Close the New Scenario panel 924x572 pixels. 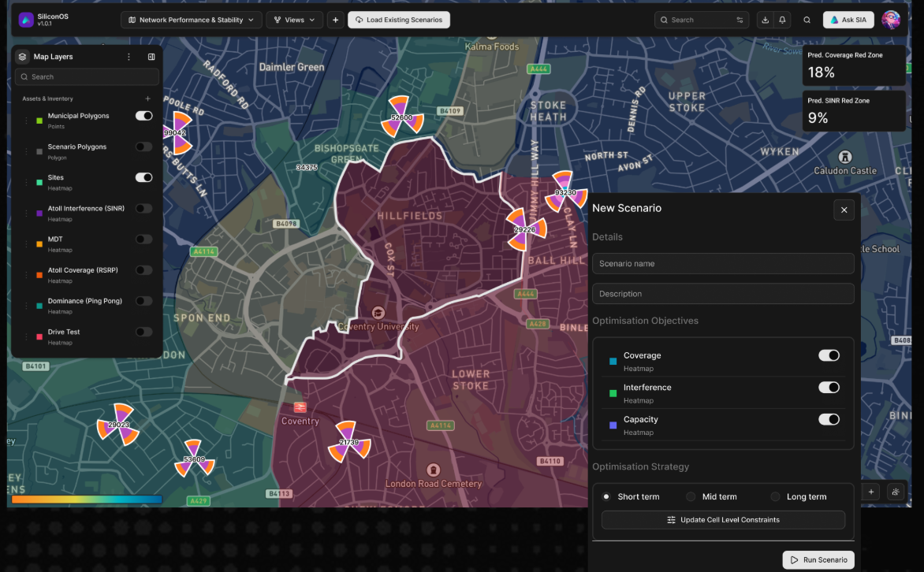[844, 210]
